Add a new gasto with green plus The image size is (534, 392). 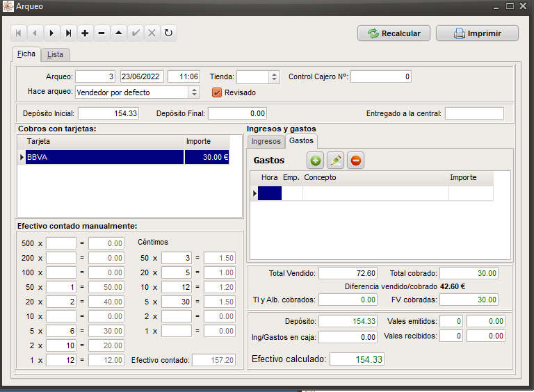pyautogui.click(x=316, y=161)
